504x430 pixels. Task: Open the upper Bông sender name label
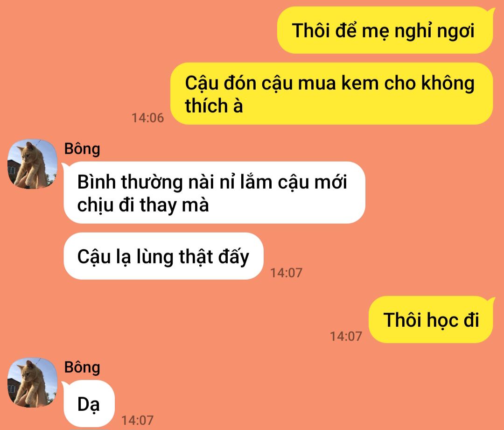[82, 149]
